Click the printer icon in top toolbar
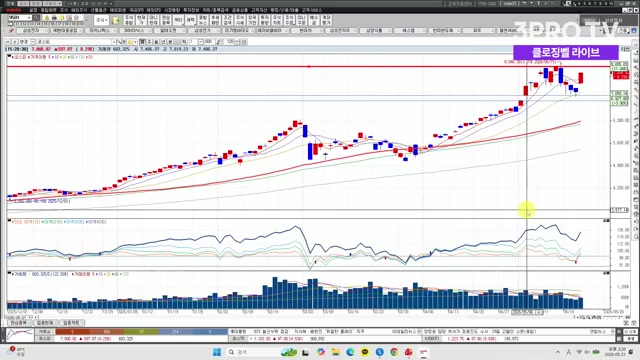 click(x=54, y=18)
